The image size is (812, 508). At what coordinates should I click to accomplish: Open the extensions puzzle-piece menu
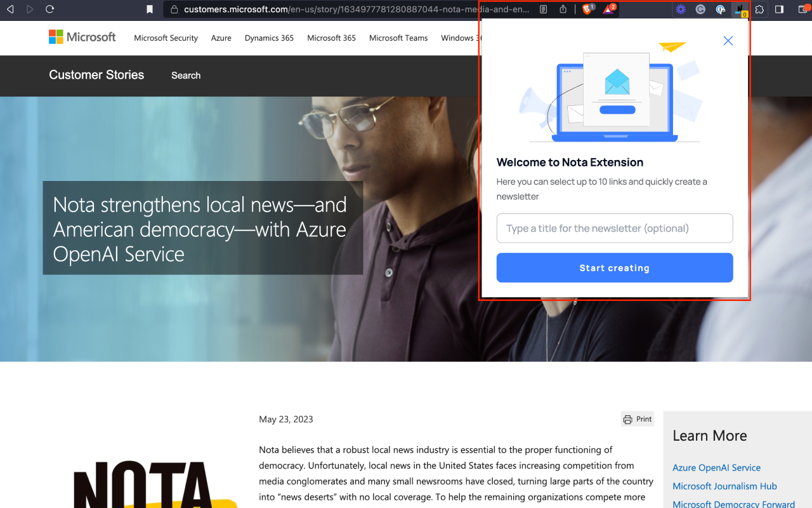click(x=759, y=10)
